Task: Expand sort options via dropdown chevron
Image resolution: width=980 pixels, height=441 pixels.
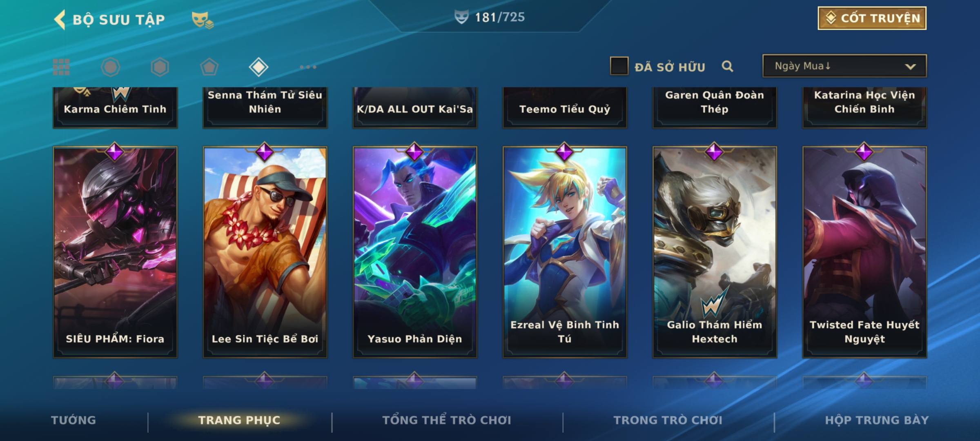Action: (910, 67)
